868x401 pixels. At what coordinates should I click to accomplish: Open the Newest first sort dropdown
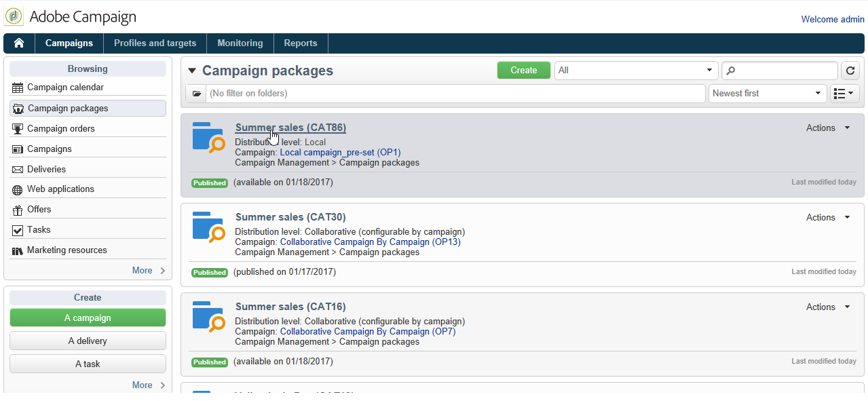[766, 94]
